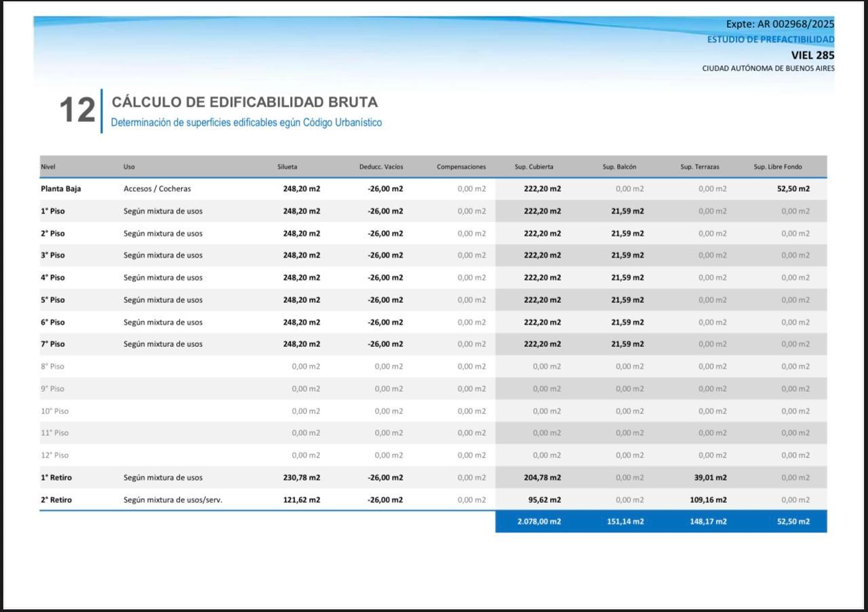The height and width of the screenshot is (612, 868).
Task: Click the 151,14 m2 balcony total
Action: 625,522
